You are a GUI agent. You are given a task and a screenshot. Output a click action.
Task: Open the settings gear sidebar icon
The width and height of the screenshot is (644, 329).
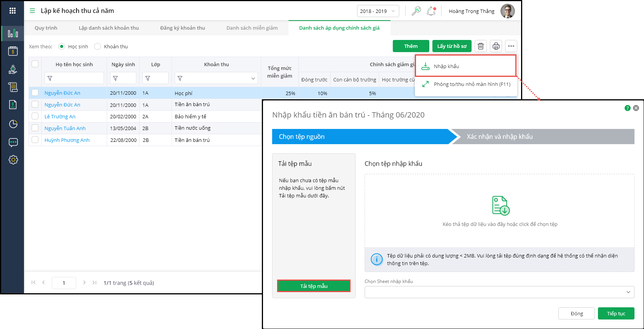click(13, 160)
